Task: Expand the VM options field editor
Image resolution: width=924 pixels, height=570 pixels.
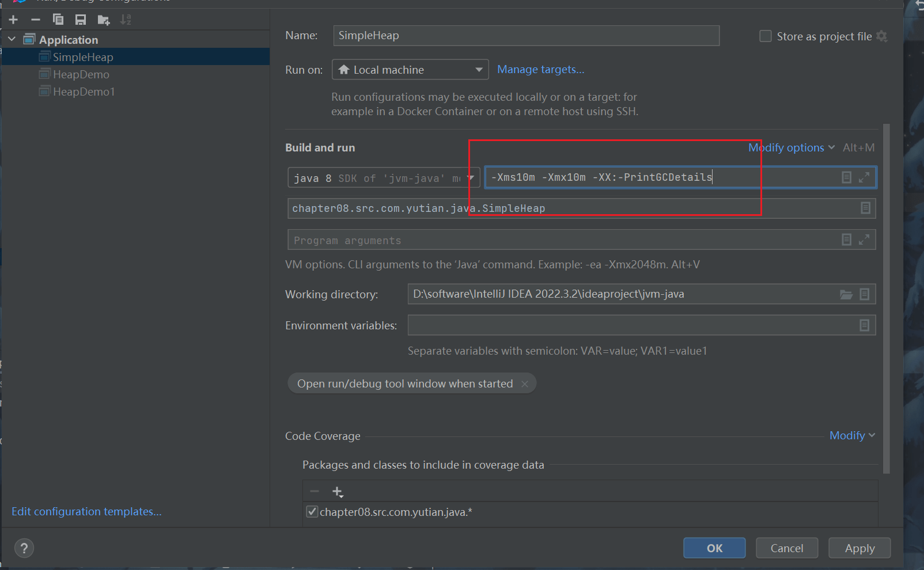Action: point(864,177)
